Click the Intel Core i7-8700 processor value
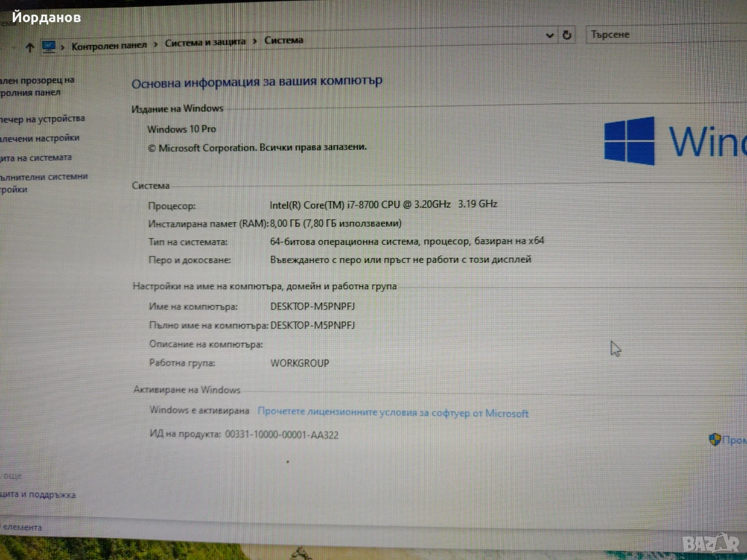This screenshot has height=560, width=747. (x=383, y=204)
